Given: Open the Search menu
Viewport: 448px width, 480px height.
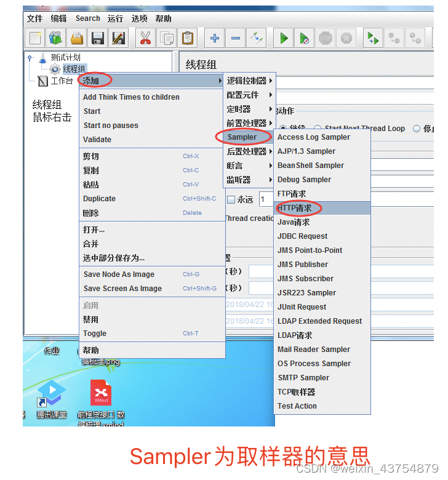Looking at the screenshot, I should click(x=88, y=18).
